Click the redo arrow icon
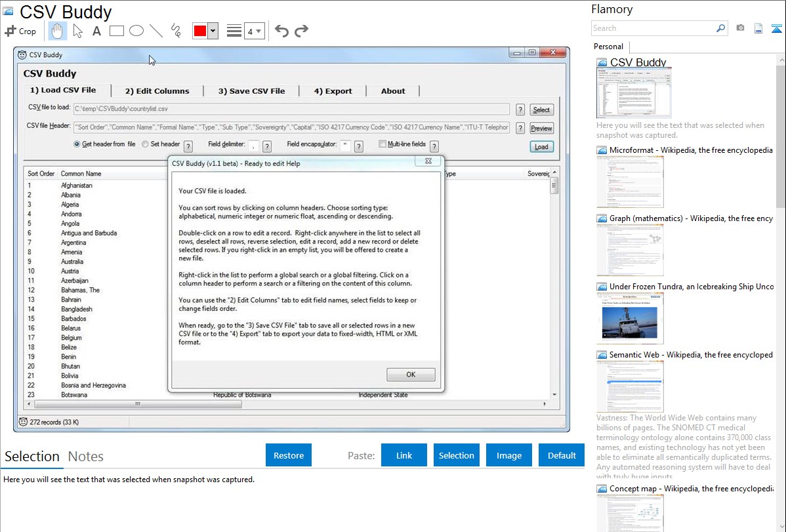The width and height of the screenshot is (786, 532). click(x=301, y=31)
